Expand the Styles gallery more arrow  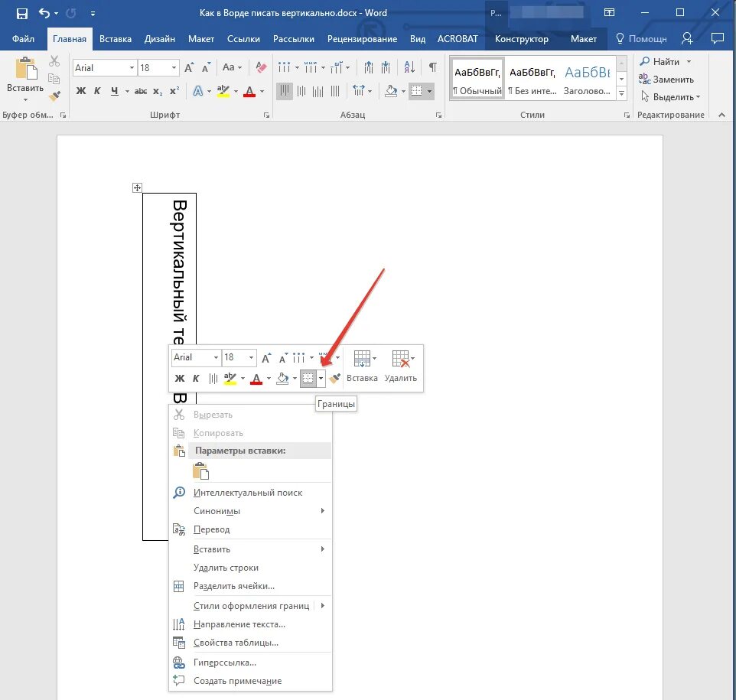coord(621,93)
